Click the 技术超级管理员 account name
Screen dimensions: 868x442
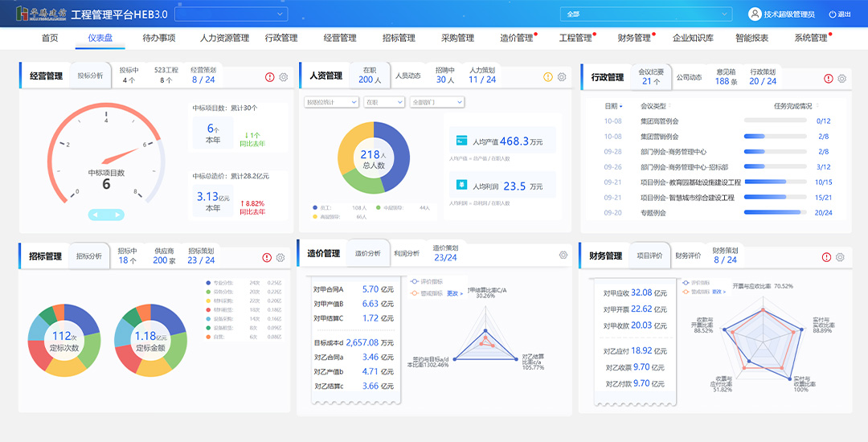[789, 14]
